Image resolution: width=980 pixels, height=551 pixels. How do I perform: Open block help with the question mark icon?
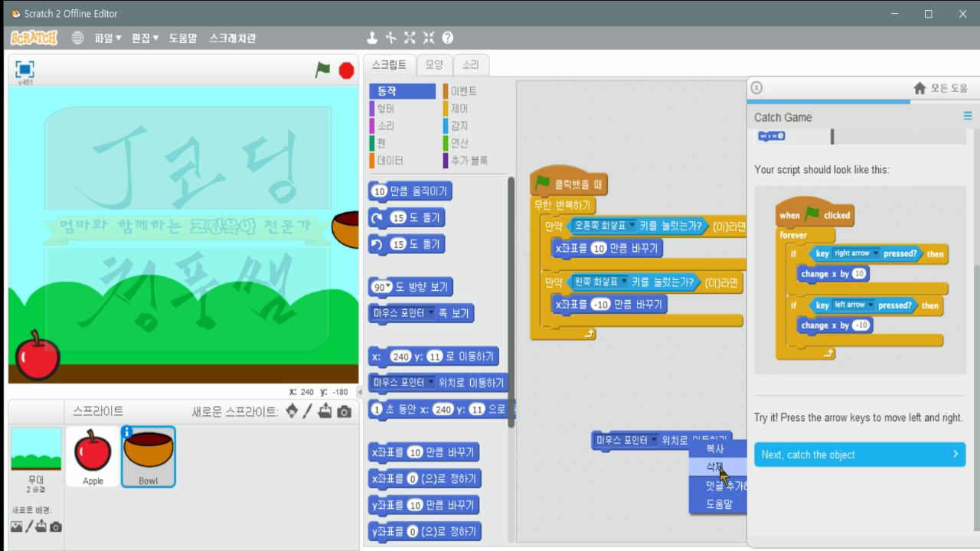[448, 37]
